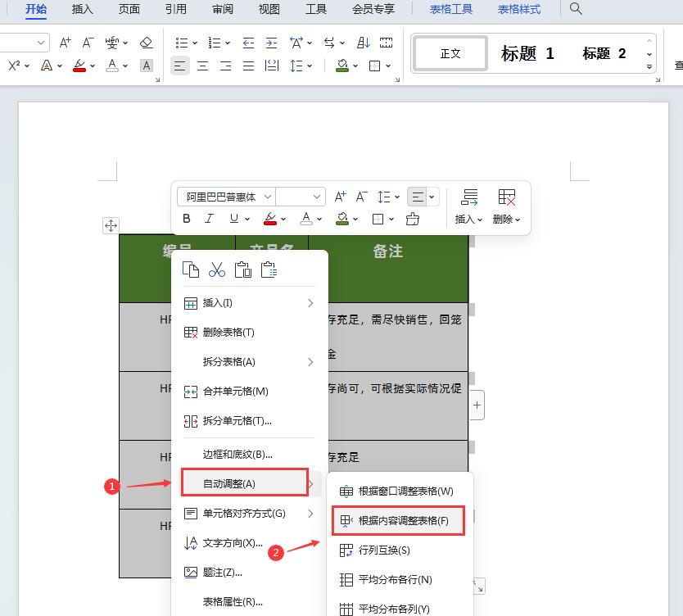The width and height of the screenshot is (683, 616).
Task: Click the cut scissors icon in context menu
Action: (x=216, y=269)
